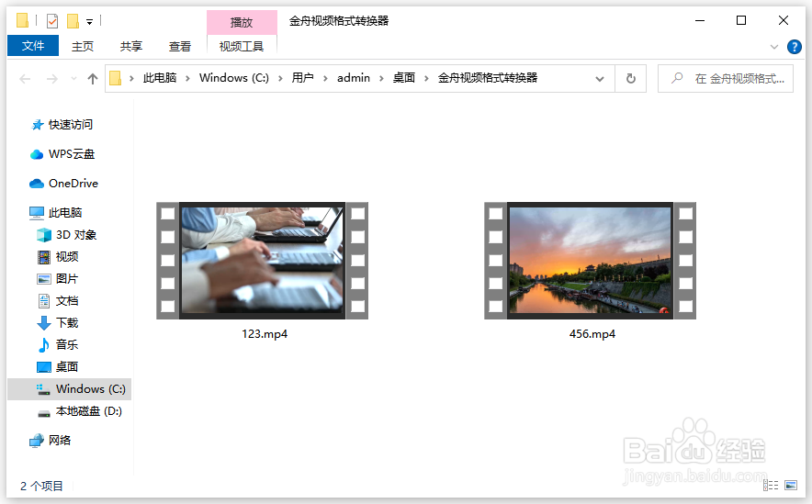Viewport: 812px width, 504px height.
Task: Switch to details view in status bar
Action: tap(771, 485)
